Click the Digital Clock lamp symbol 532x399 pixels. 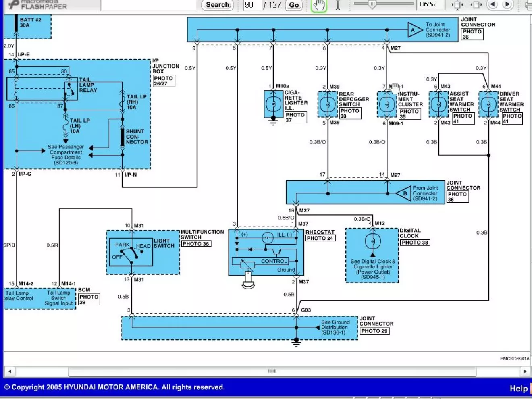tap(373, 242)
